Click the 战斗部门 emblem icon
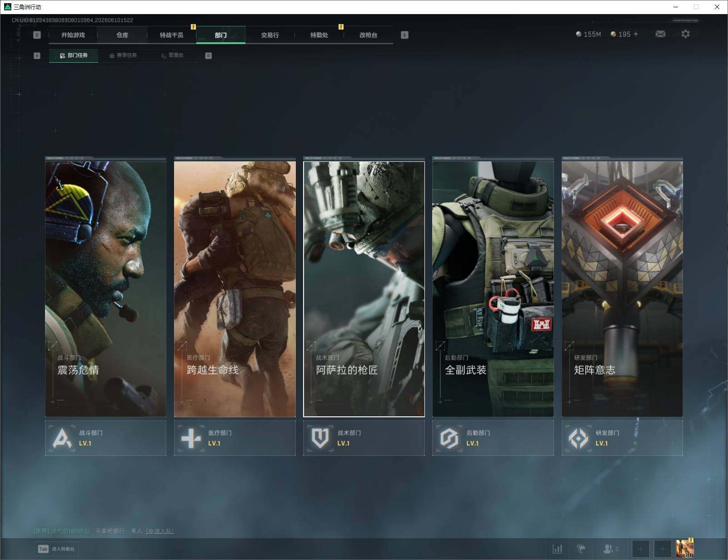728x560 pixels. click(62, 438)
